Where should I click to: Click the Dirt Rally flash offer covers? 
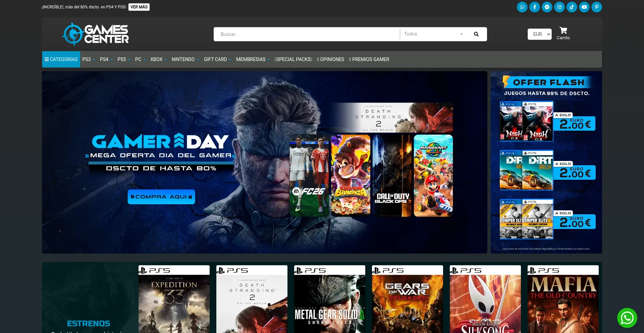click(526, 170)
